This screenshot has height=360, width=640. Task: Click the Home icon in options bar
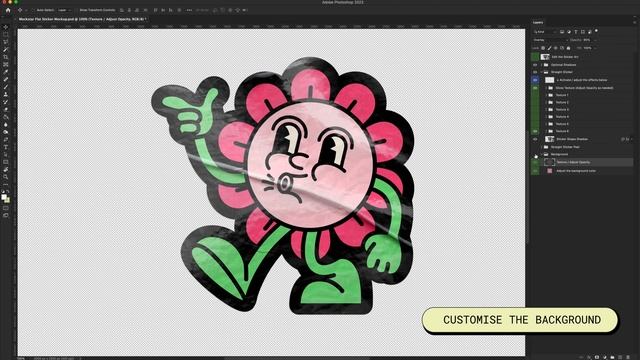(8, 10)
